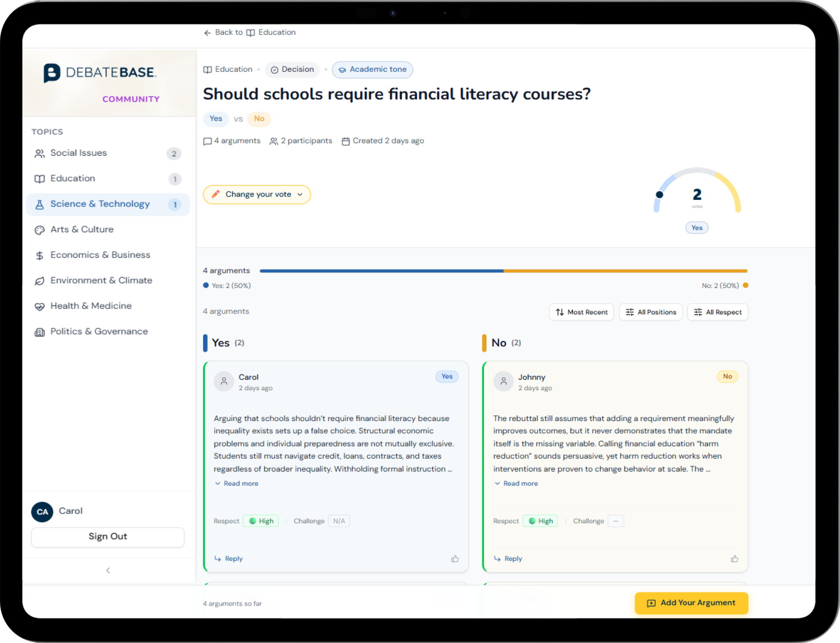Image resolution: width=840 pixels, height=643 pixels.
Task: Click thumbs-up icon on Johnny's argument
Action: pos(734,559)
